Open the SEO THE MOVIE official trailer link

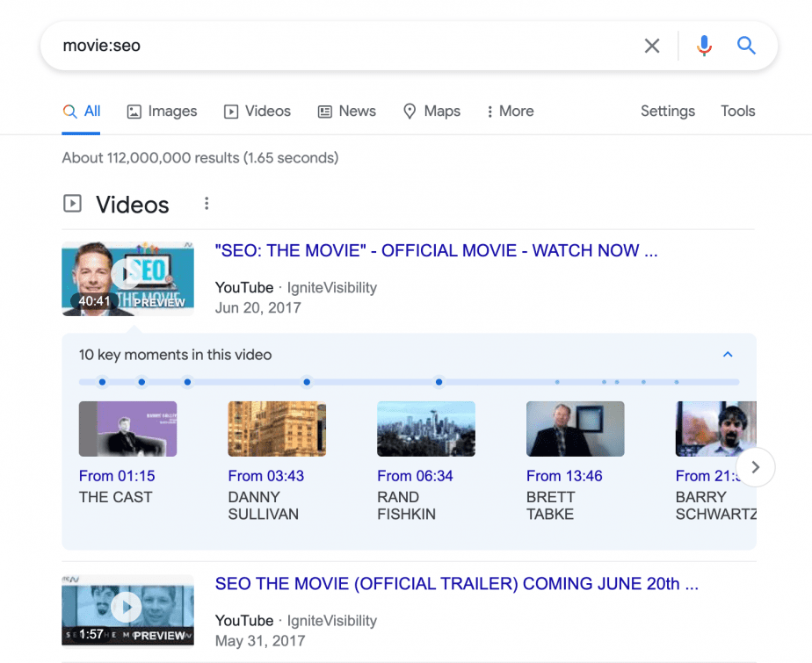point(457,584)
